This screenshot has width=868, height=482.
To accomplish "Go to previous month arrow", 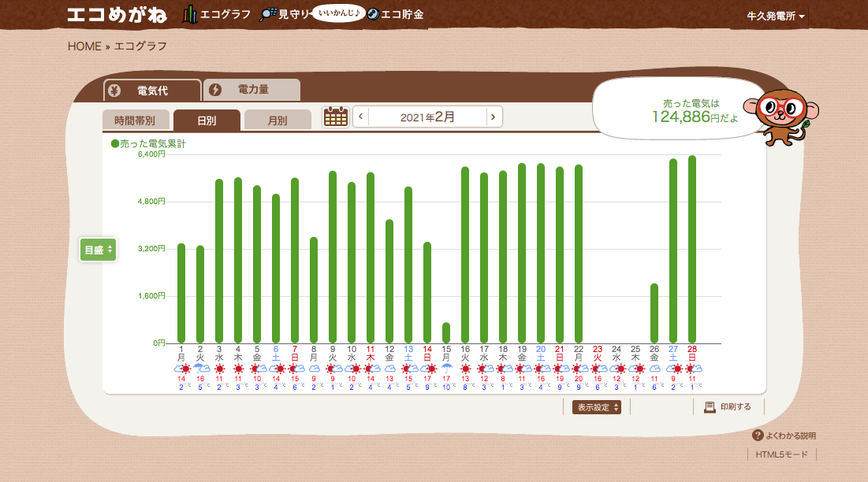I will [x=361, y=117].
